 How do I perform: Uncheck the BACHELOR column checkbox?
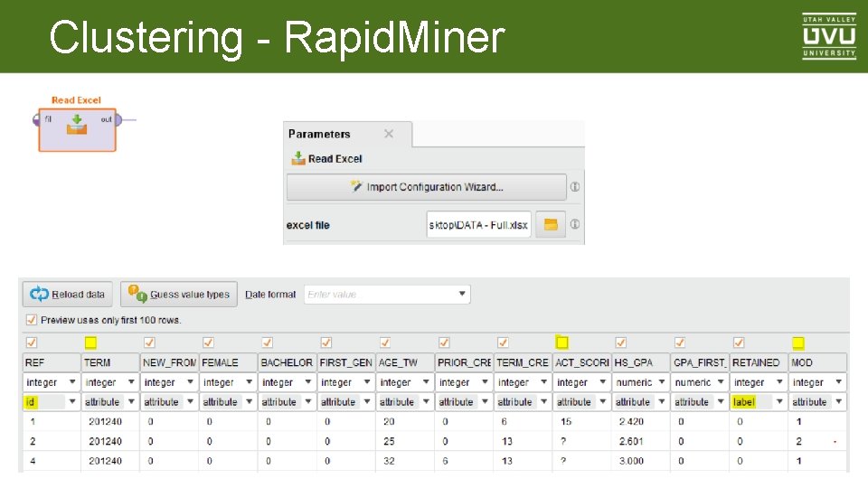tap(268, 343)
